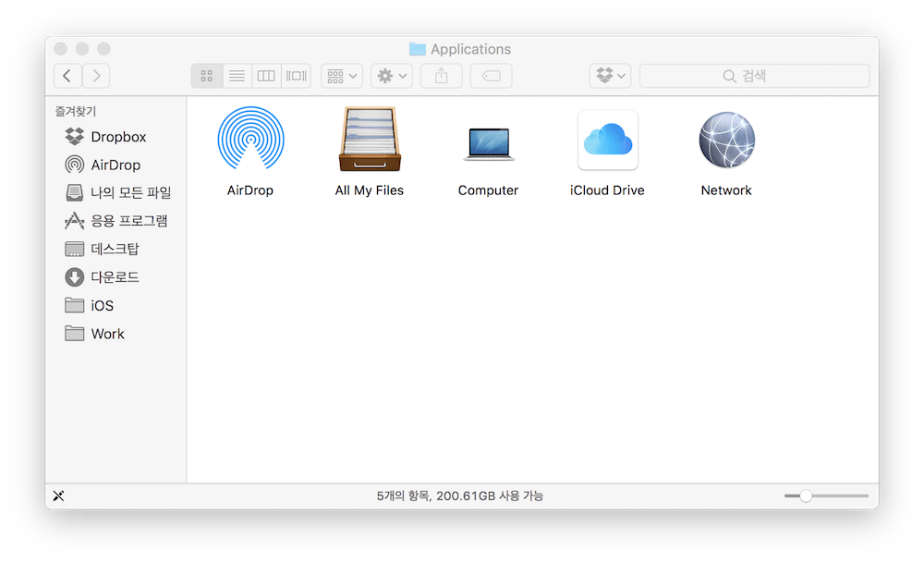Open the item arrangement dropdown
Image resolution: width=924 pixels, height=563 pixels.
342,76
